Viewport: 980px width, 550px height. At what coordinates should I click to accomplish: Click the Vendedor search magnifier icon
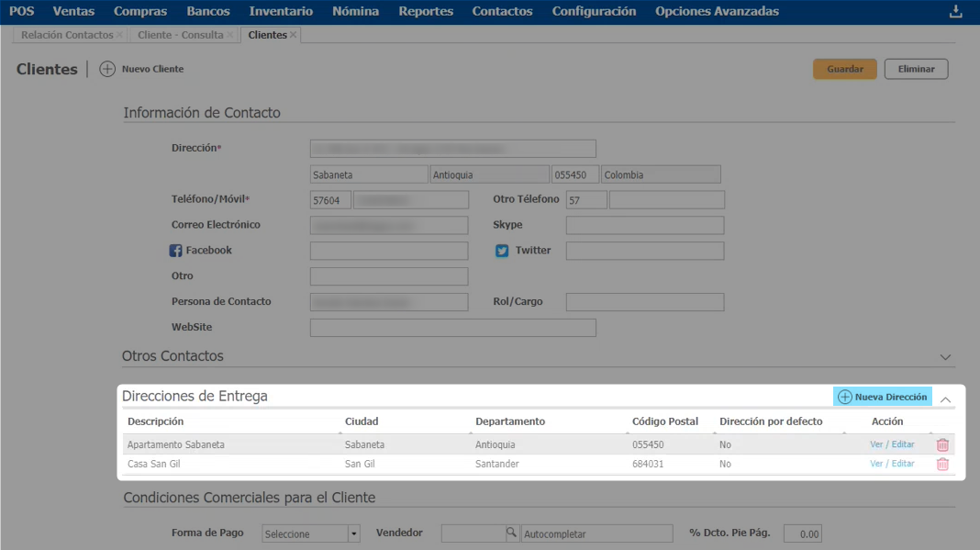point(512,533)
